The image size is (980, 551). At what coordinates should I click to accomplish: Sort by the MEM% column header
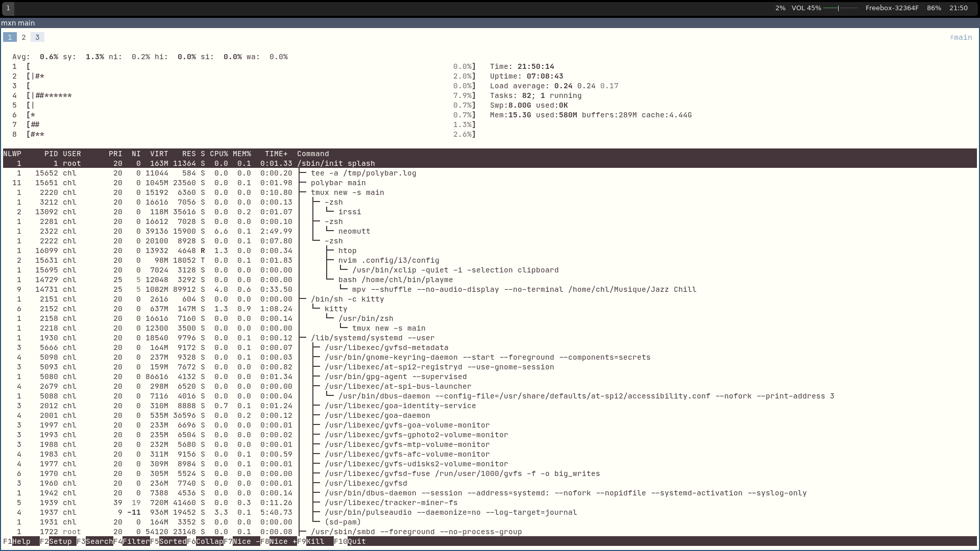point(242,154)
